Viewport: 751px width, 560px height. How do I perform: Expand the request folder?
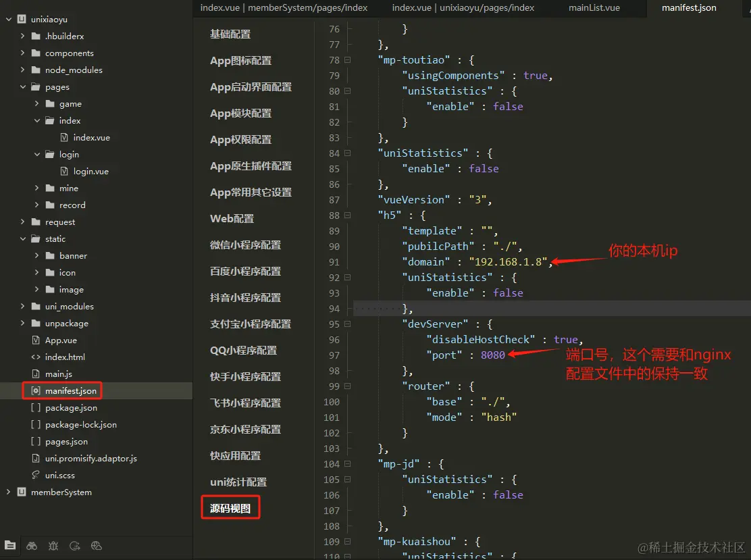coord(22,222)
